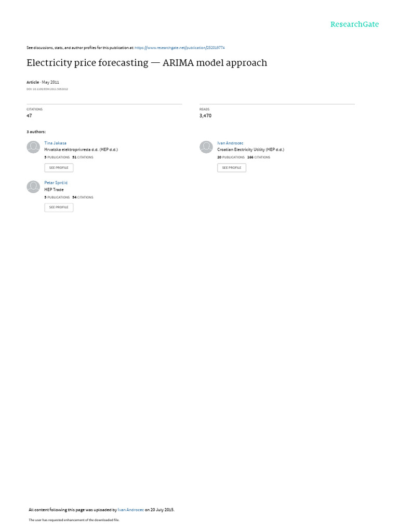Click the ResearchGate logo
This screenshot has height=532, width=399.
click(354, 24)
